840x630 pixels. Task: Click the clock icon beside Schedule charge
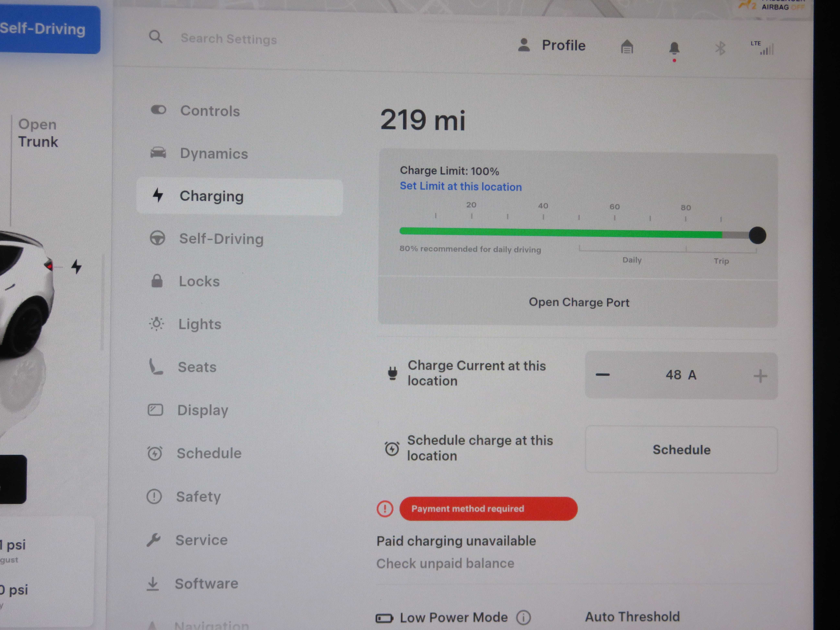coord(392,449)
